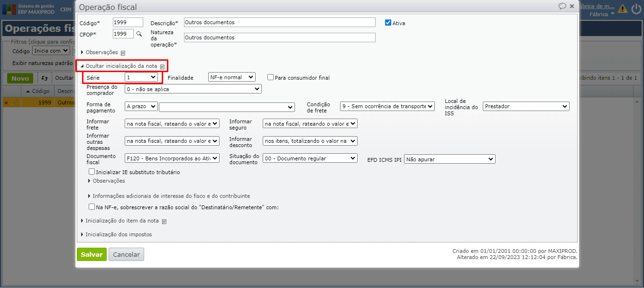Expand the top Observações section
Viewport: 644px width, 288px height.
coord(99,52)
